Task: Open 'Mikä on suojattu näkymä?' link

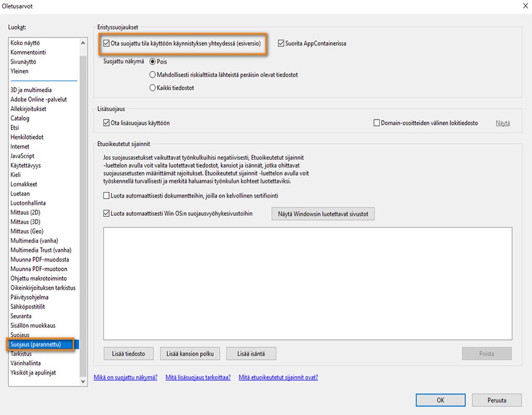Action: click(x=126, y=377)
